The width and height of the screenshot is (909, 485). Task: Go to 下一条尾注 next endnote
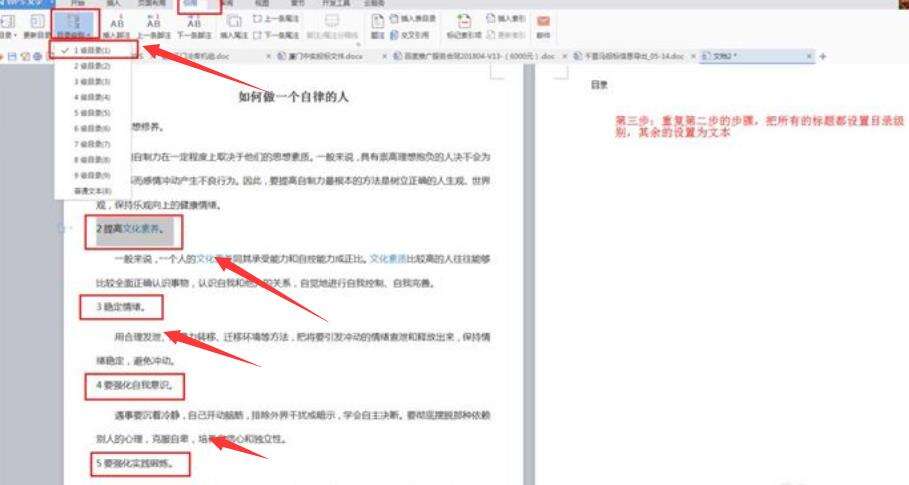[x=276, y=35]
